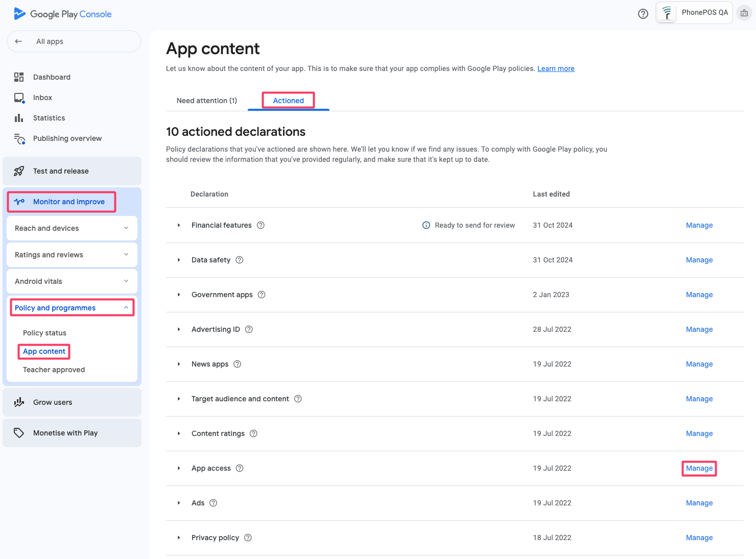Viewport: 756px width, 559px height.
Task: Open the Dashboard icon in sidebar
Action: [x=19, y=77]
